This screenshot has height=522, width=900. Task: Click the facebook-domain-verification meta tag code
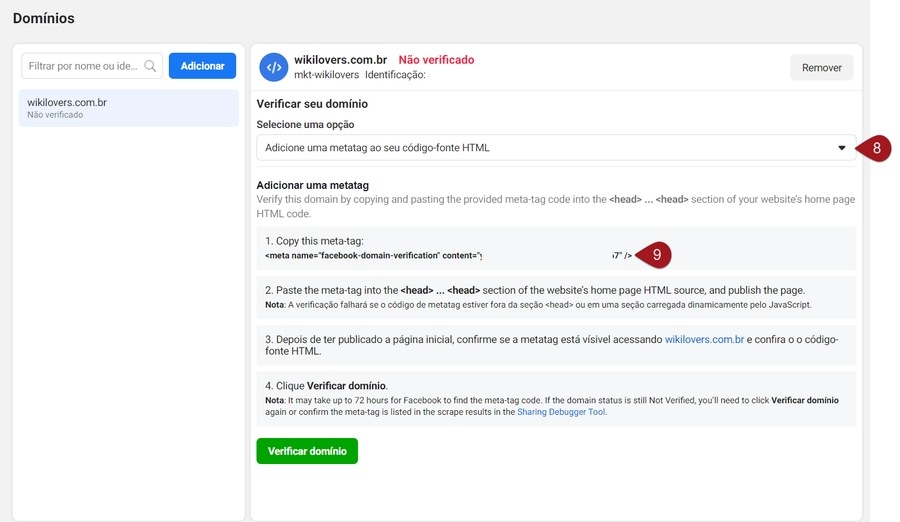(373, 256)
